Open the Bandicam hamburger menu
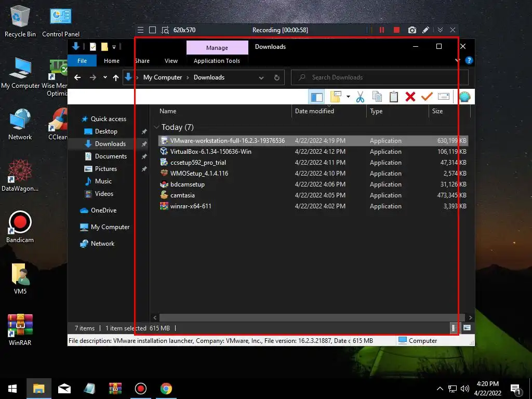Viewport: 532px width, 399px height. 140,30
